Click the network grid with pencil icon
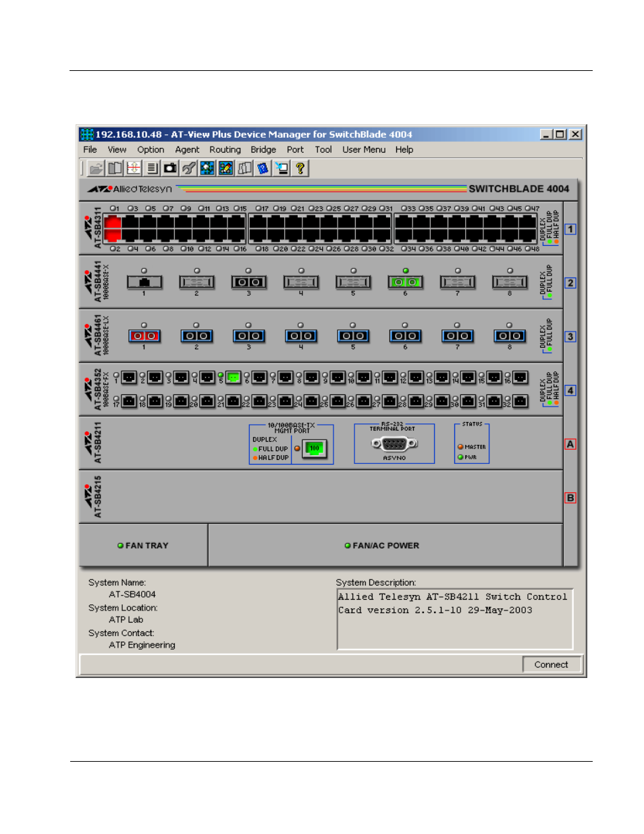The image size is (644, 834). click(226, 168)
